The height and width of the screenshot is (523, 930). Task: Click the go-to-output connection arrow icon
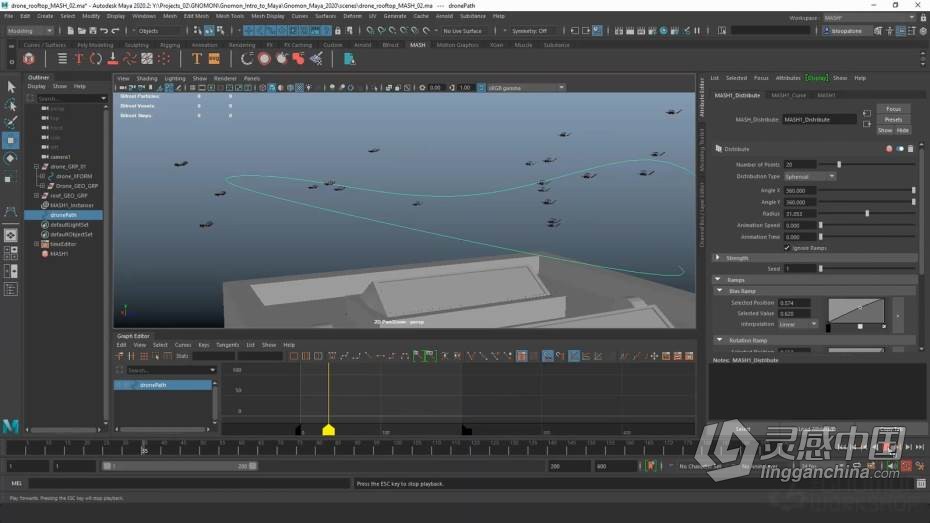(867, 124)
